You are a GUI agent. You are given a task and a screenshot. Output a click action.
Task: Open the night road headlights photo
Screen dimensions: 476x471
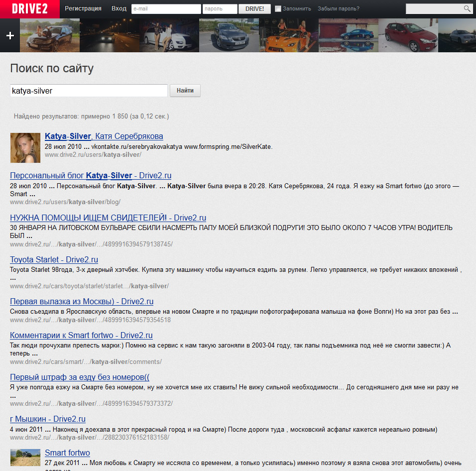(110, 35)
